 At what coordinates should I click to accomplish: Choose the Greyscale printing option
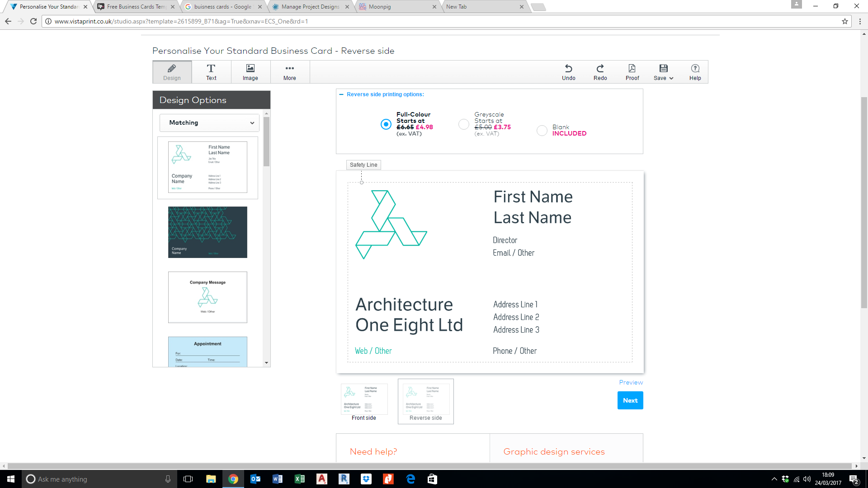(463, 124)
